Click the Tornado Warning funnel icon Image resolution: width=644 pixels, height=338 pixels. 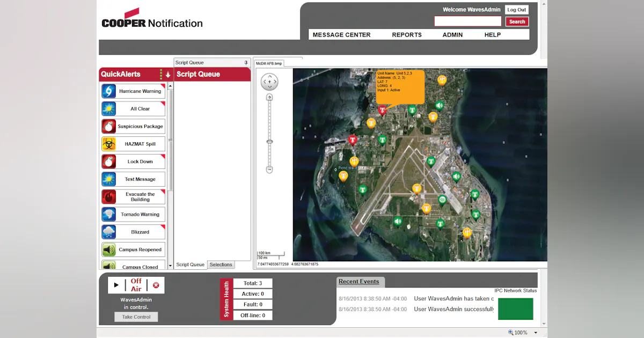[x=109, y=215]
